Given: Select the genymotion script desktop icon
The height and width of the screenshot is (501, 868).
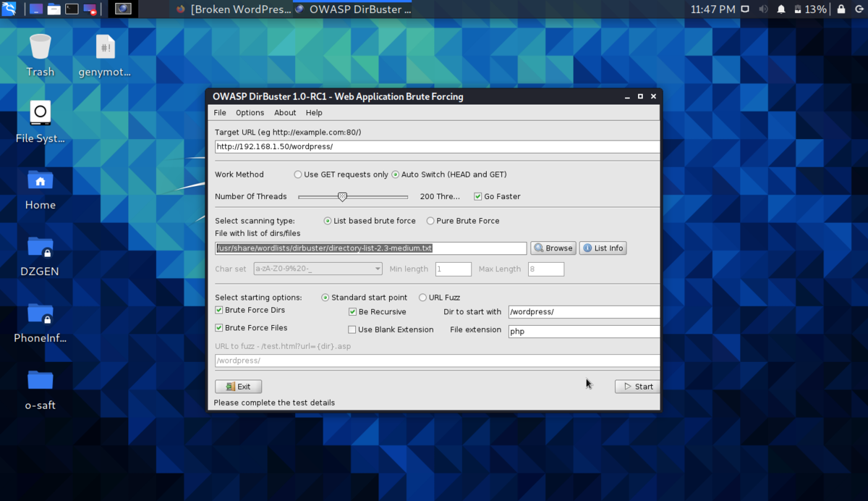Looking at the screenshot, I should pos(105,56).
